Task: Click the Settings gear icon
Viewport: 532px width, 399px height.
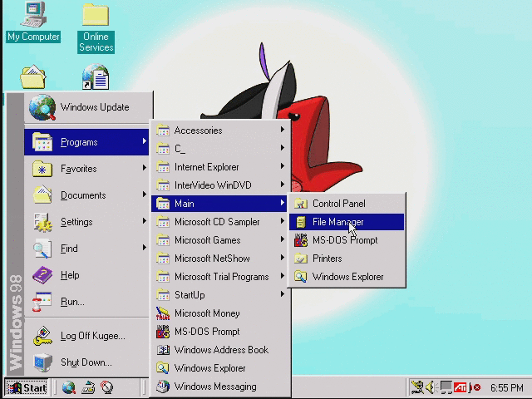Action: (42, 222)
